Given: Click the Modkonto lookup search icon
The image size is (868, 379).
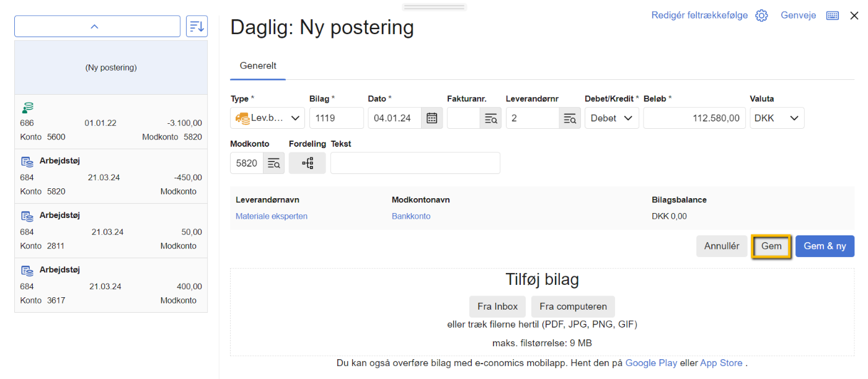Looking at the screenshot, I should (x=273, y=163).
